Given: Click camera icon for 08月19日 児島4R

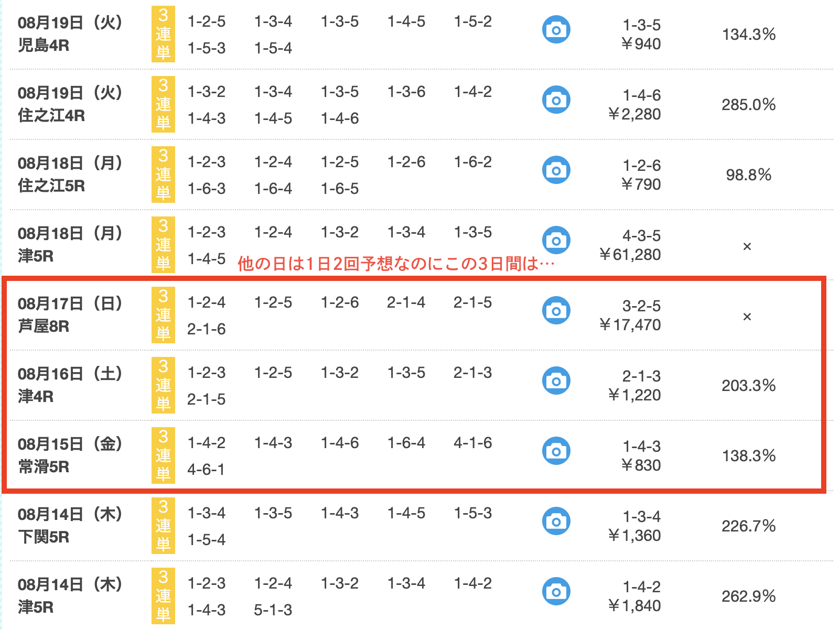Looking at the screenshot, I should tap(556, 30).
